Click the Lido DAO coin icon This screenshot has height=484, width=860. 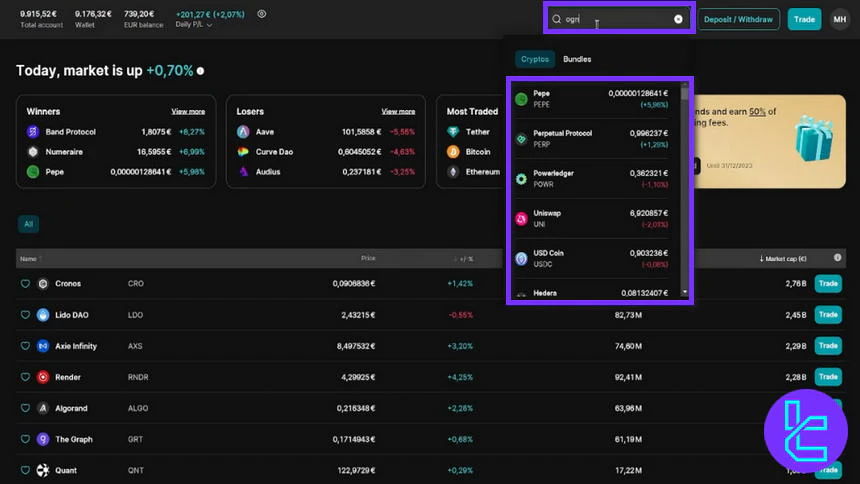click(x=43, y=315)
